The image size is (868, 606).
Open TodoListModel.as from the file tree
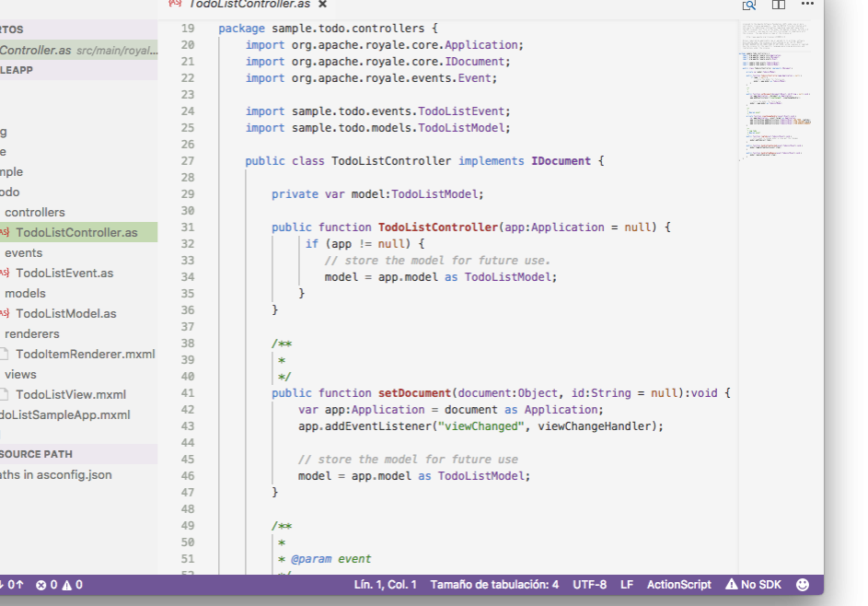[x=65, y=313]
